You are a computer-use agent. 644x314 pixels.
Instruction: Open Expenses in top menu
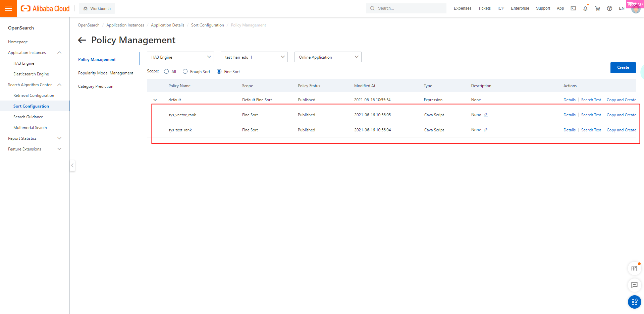click(x=463, y=8)
